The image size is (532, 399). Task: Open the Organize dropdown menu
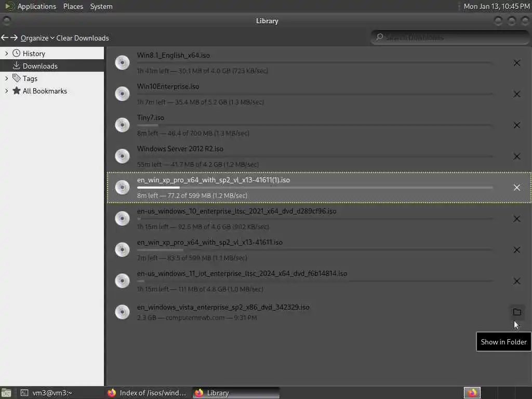pyautogui.click(x=37, y=38)
